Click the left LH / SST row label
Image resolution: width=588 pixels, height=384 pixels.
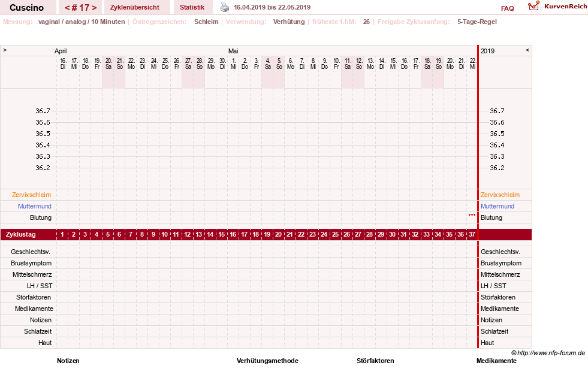40,286
